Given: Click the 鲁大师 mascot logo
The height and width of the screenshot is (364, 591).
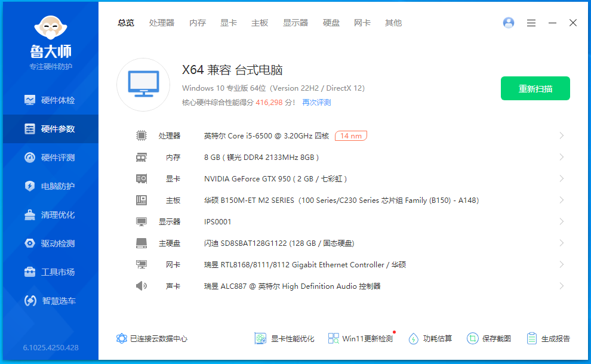Looking at the screenshot, I should point(51,27).
